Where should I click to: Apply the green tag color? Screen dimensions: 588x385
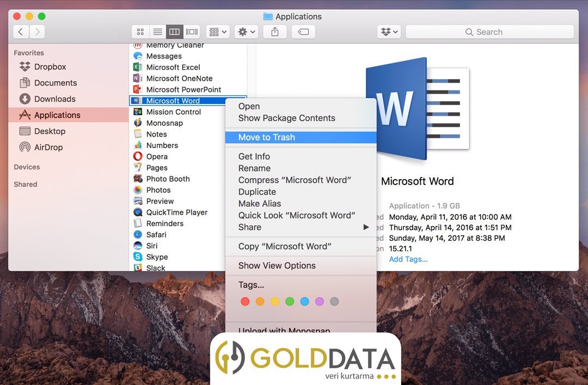click(x=290, y=302)
